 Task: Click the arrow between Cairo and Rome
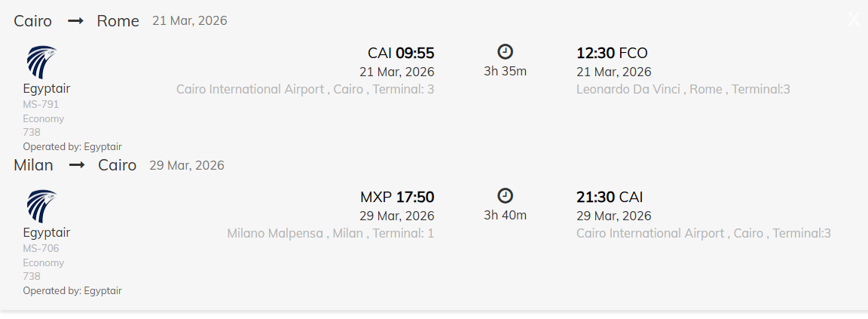75,21
